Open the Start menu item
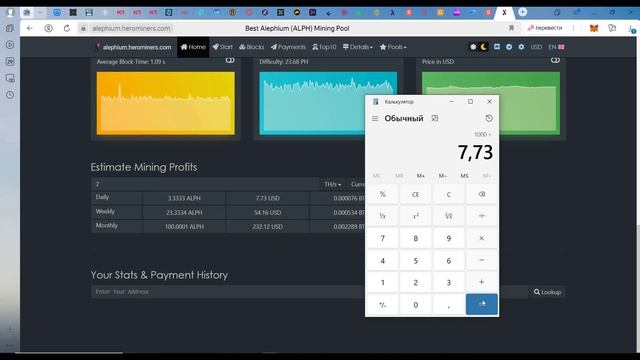The width and height of the screenshot is (640, 360). coord(222,47)
